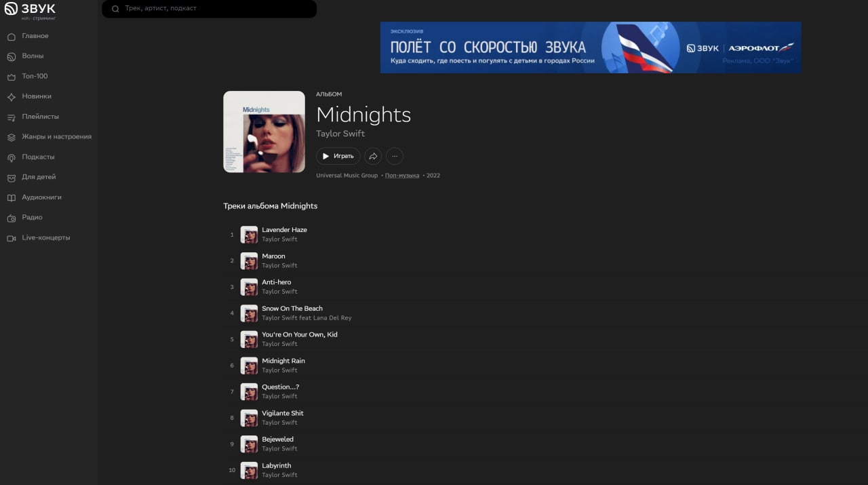Click the Плейлисты list icon
Viewport: 868px width, 485px height.
[11, 117]
